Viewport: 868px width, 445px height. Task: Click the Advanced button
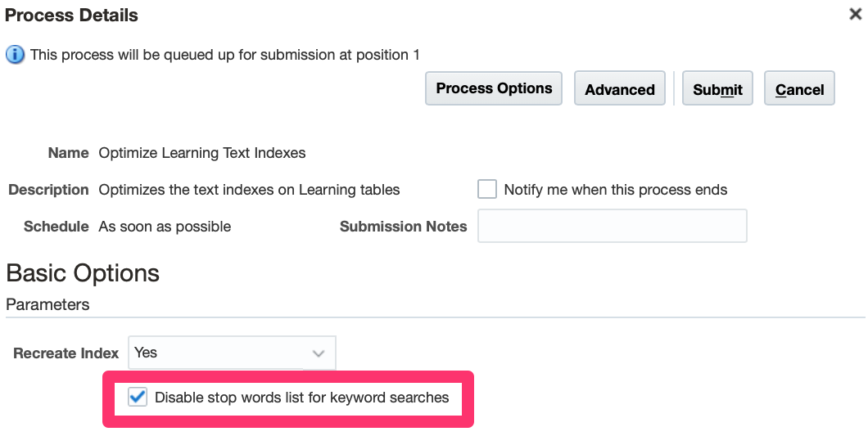tap(620, 89)
